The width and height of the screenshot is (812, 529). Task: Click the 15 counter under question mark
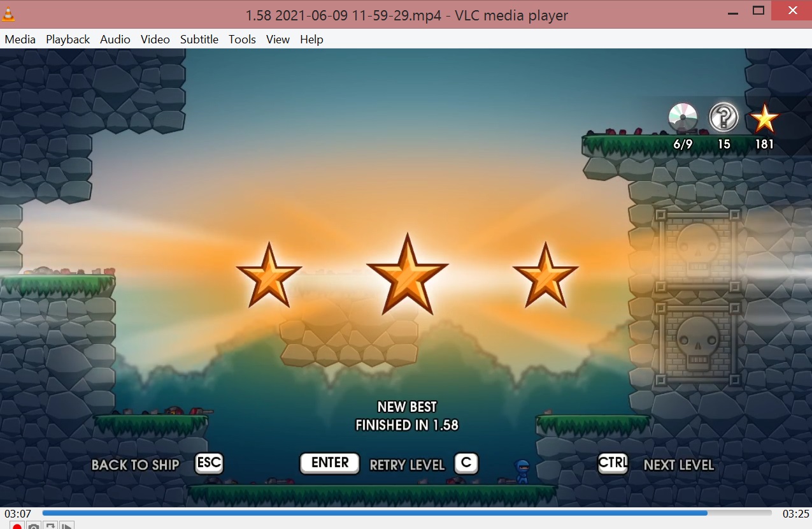pos(724,144)
